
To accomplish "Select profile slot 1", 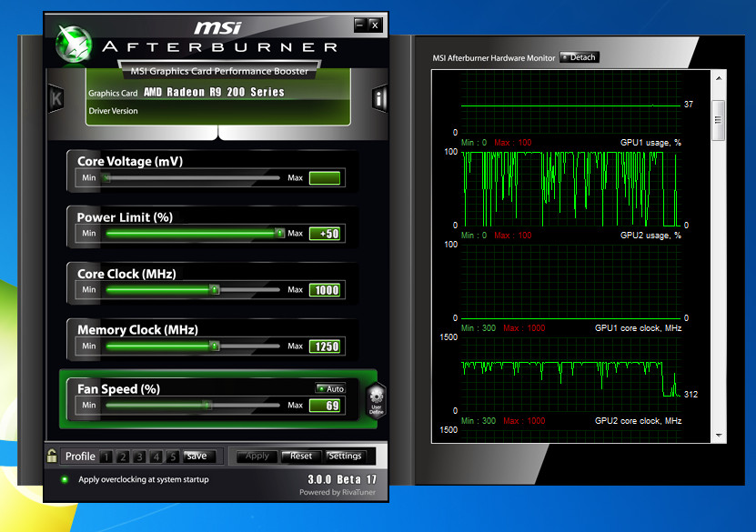I will click(106, 457).
